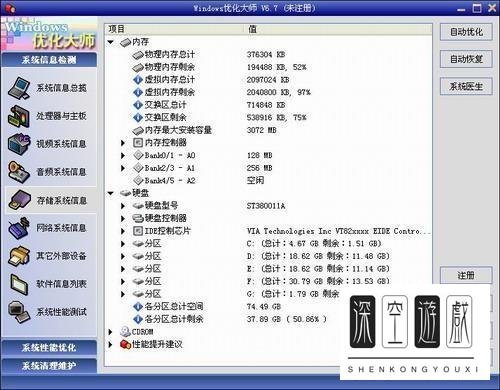Viewport: 500px width, 390px height.
Task: Select 音频系统信息 speaker icon
Action: click(19, 172)
